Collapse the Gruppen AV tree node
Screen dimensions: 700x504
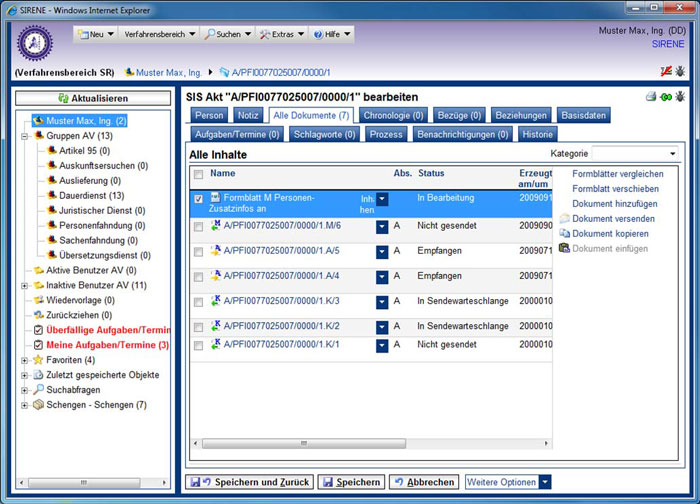click(25, 135)
